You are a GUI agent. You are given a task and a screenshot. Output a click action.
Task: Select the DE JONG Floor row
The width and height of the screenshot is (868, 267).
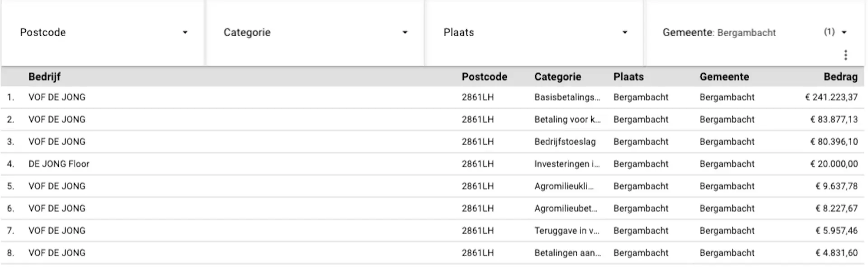point(433,164)
